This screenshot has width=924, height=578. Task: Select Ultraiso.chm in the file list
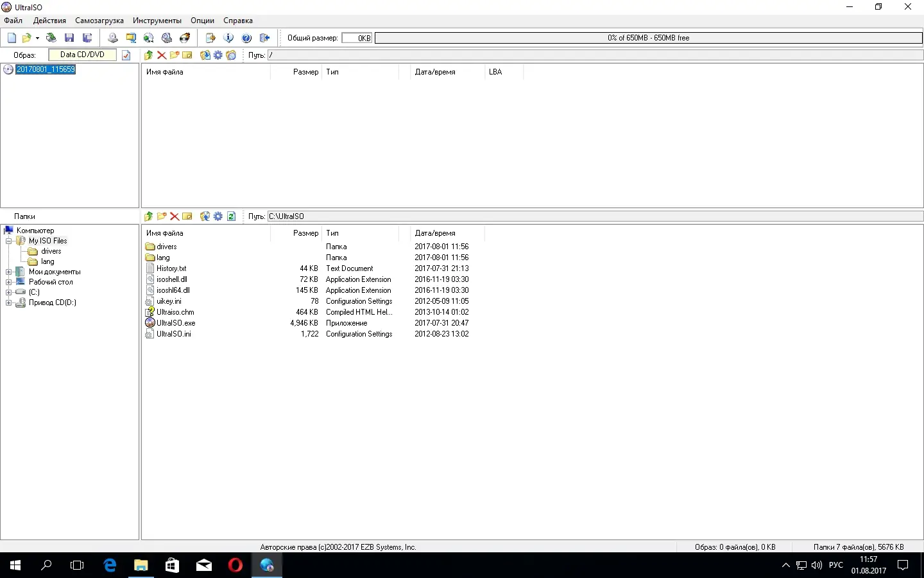click(x=175, y=312)
